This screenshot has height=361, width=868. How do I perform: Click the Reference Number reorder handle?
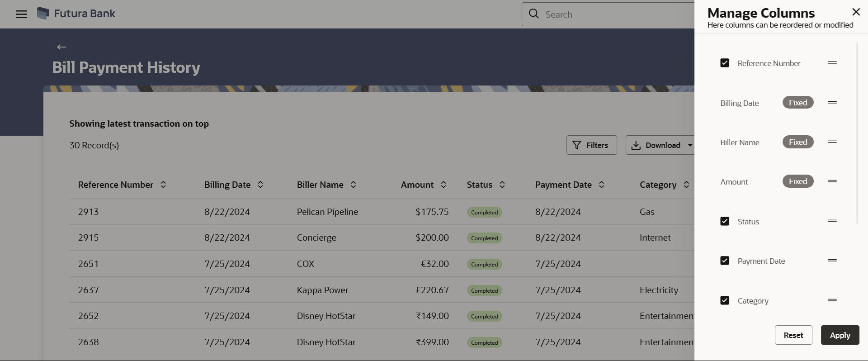832,63
